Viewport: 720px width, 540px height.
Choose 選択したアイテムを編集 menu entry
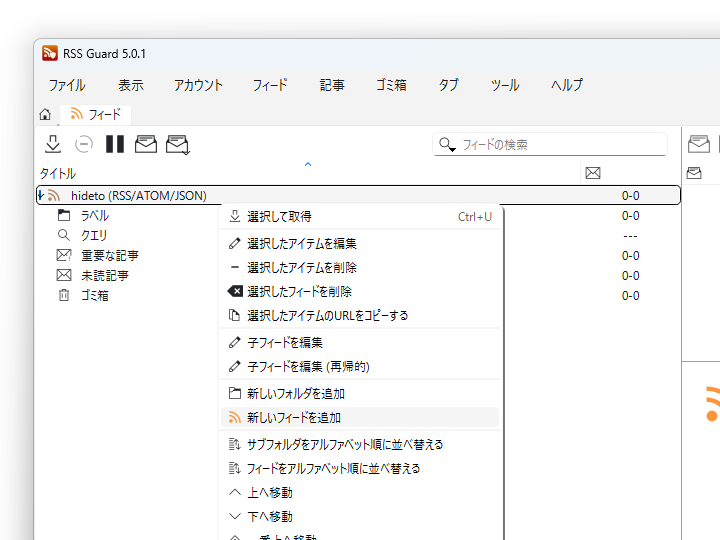coord(360,243)
